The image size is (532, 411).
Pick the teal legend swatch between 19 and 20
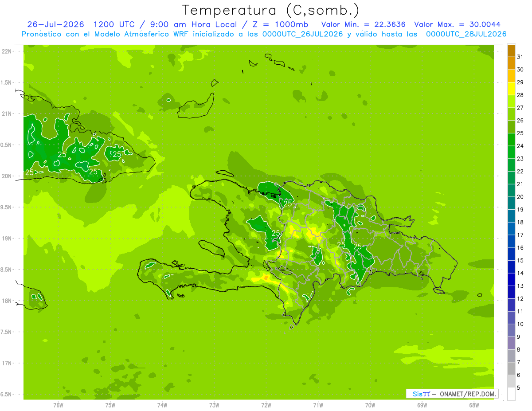[511, 204]
